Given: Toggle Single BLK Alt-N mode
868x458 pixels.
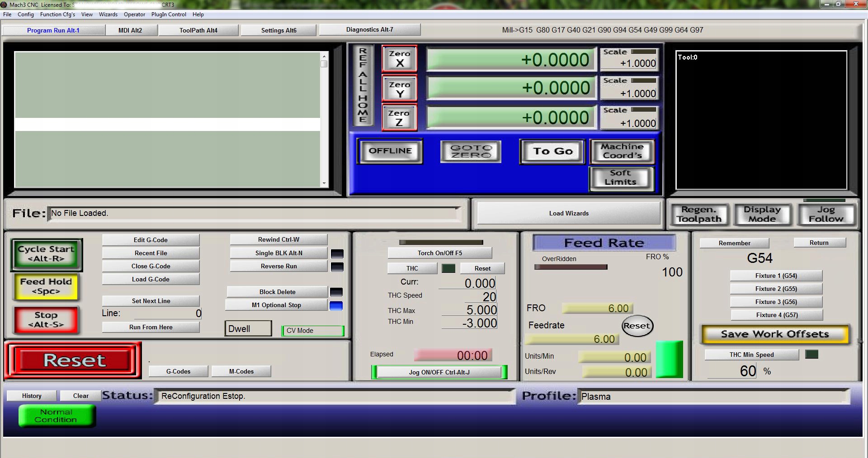Looking at the screenshot, I should click(x=278, y=253).
